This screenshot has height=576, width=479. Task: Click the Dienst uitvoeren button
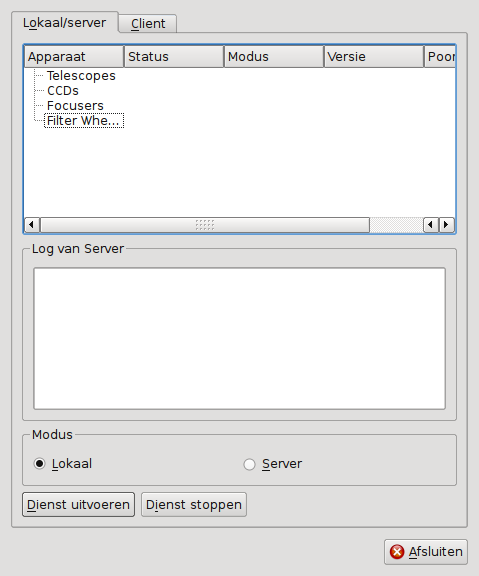tap(79, 505)
